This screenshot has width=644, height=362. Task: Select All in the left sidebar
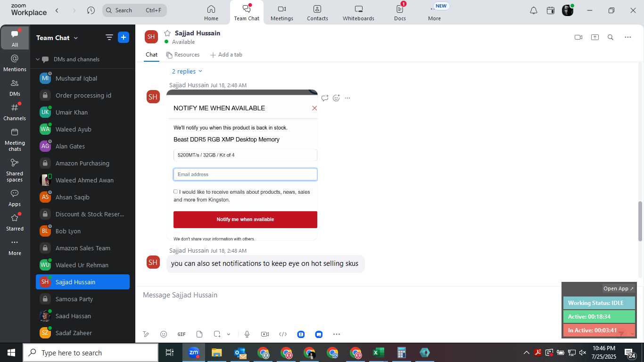coord(15,38)
